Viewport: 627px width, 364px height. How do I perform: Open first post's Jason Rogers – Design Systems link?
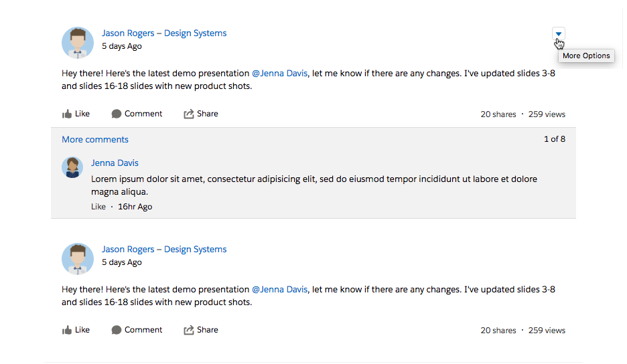[x=164, y=33]
